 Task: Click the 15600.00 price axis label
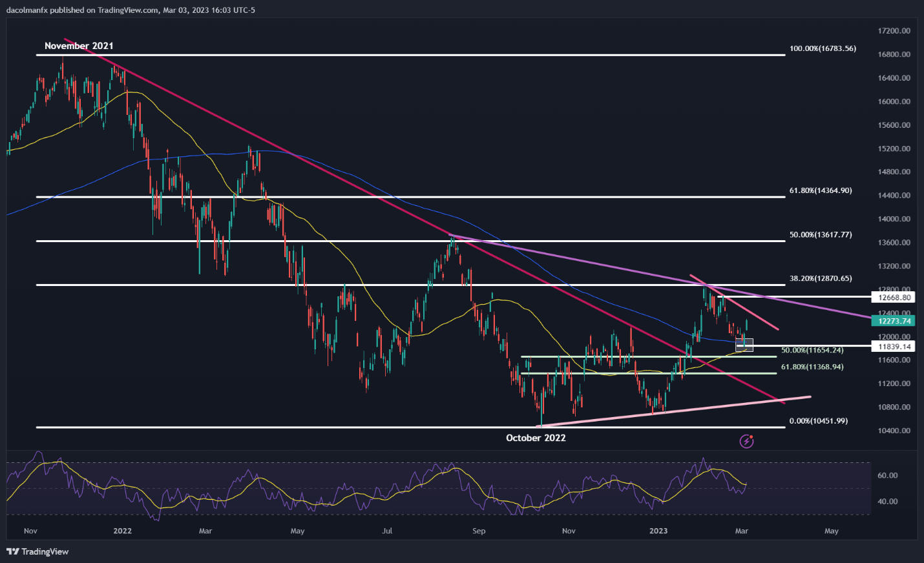click(894, 125)
